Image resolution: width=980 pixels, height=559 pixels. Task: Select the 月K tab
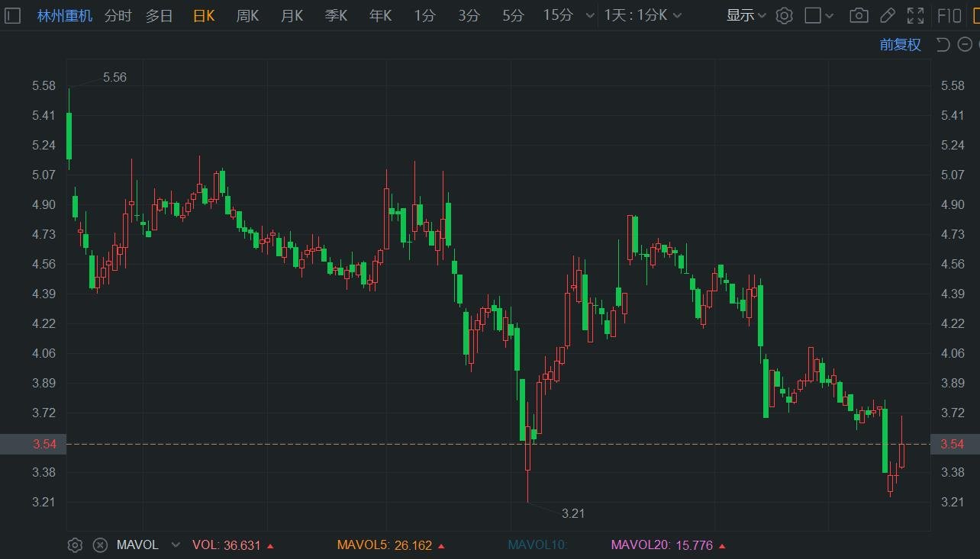click(292, 15)
